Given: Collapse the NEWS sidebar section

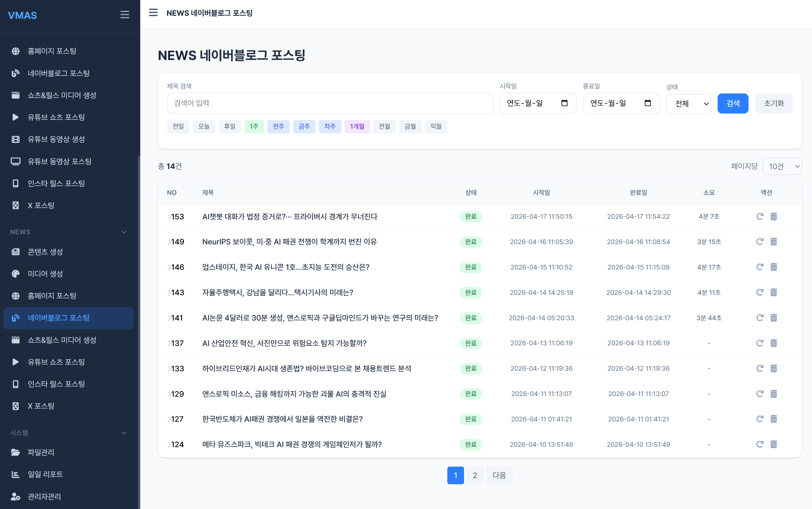Looking at the screenshot, I should [x=124, y=232].
